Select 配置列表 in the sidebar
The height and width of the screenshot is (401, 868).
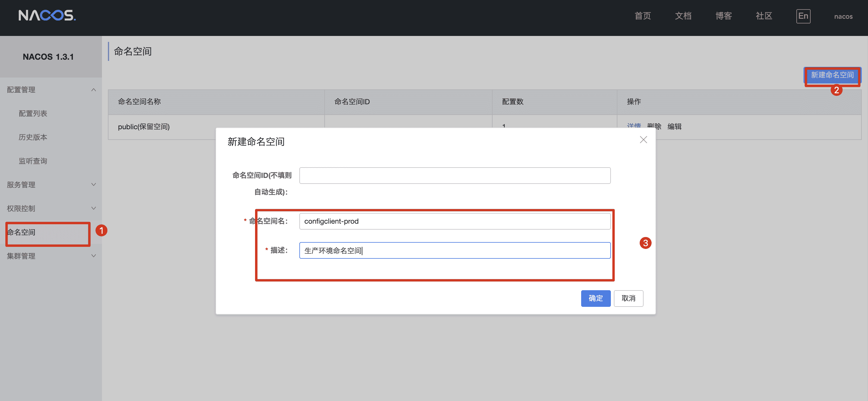point(33,113)
